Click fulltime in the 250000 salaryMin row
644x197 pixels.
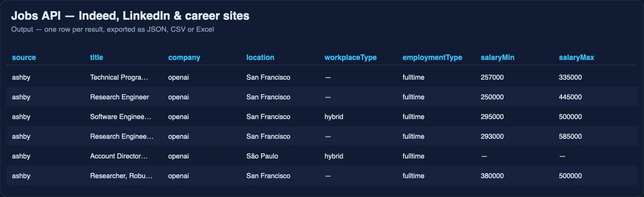pos(413,97)
